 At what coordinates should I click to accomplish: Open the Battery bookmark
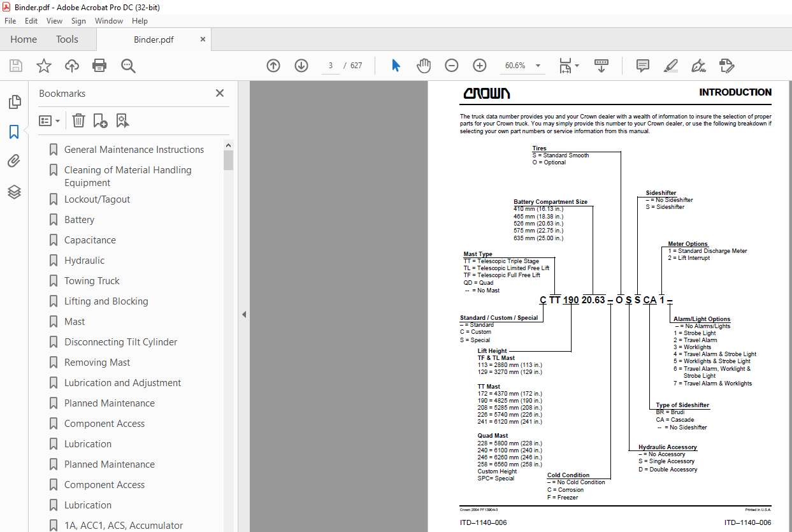pyautogui.click(x=79, y=220)
